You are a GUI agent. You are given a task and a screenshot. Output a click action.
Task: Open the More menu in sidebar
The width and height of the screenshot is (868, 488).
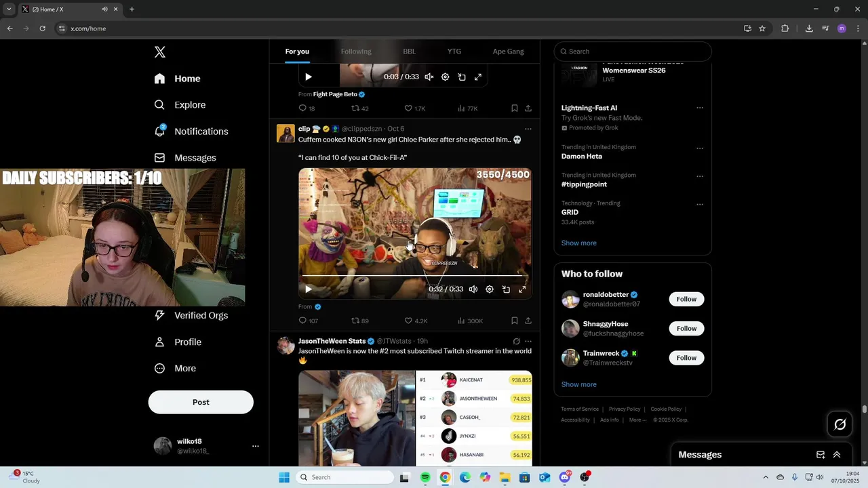pyautogui.click(x=175, y=369)
